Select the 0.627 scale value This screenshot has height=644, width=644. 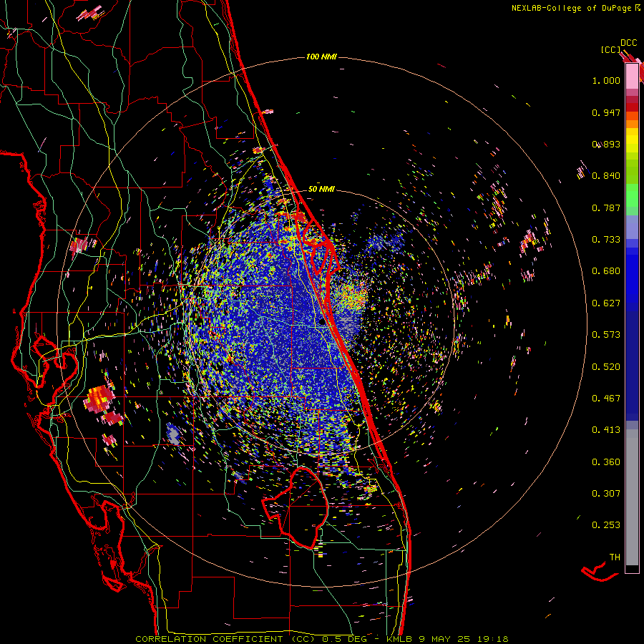pos(606,303)
